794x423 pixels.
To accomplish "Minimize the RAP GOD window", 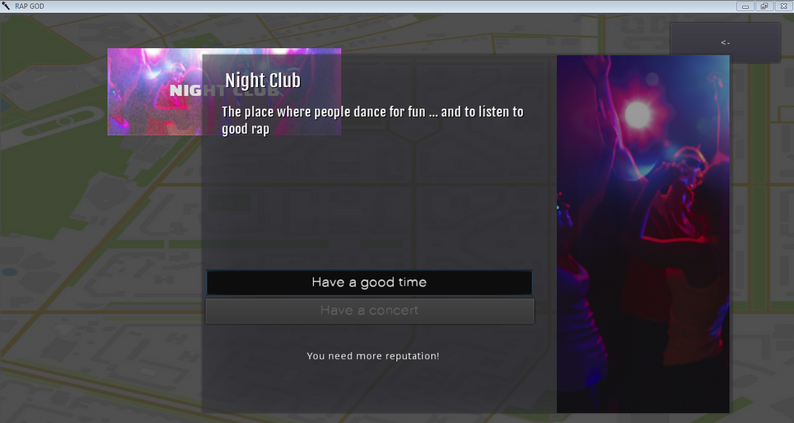I will pyautogui.click(x=745, y=6).
